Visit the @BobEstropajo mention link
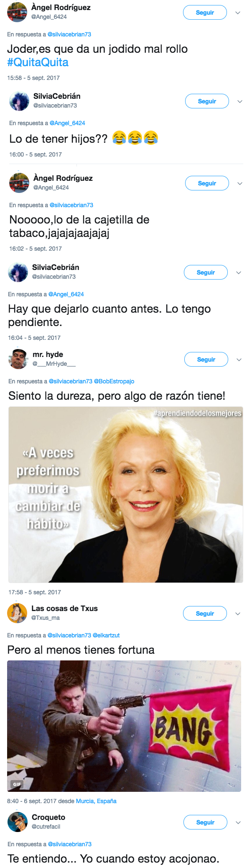The height and width of the screenshot is (868, 252). click(x=114, y=381)
